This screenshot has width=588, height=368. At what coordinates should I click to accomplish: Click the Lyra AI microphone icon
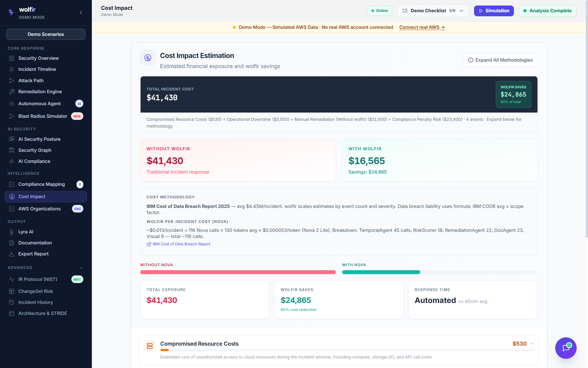[12, 232]
